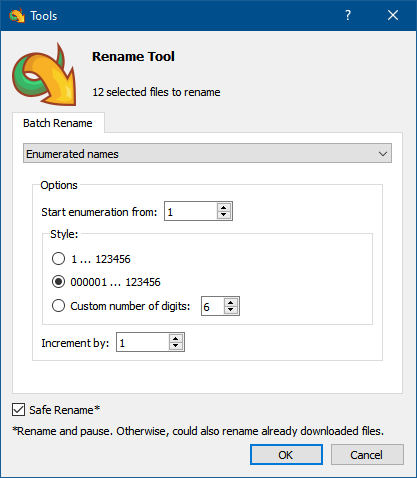Click the '12 selected files to rename' text
The width and height of the screenshot is (417, 478).
[156, 92]
